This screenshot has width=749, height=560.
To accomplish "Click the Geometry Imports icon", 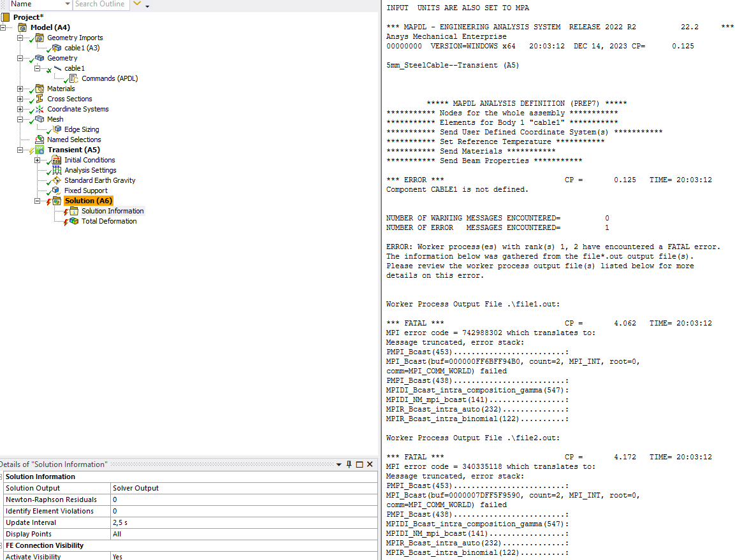I will click(x=40, y=38).
